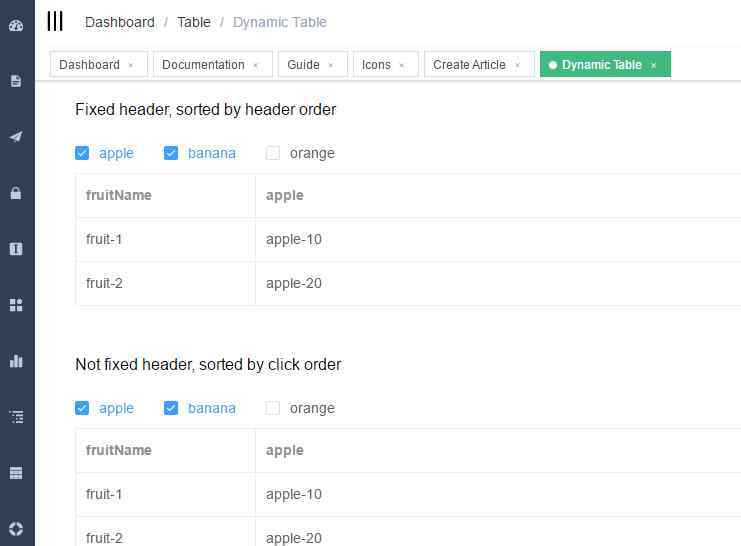Open the table icon in sidebar
Viewport: 741px width, 546px height.
coord(16,473)
